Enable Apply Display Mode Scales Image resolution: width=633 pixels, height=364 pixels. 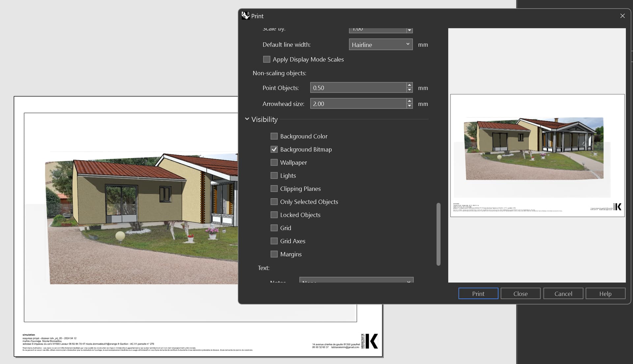coord(266,59)
